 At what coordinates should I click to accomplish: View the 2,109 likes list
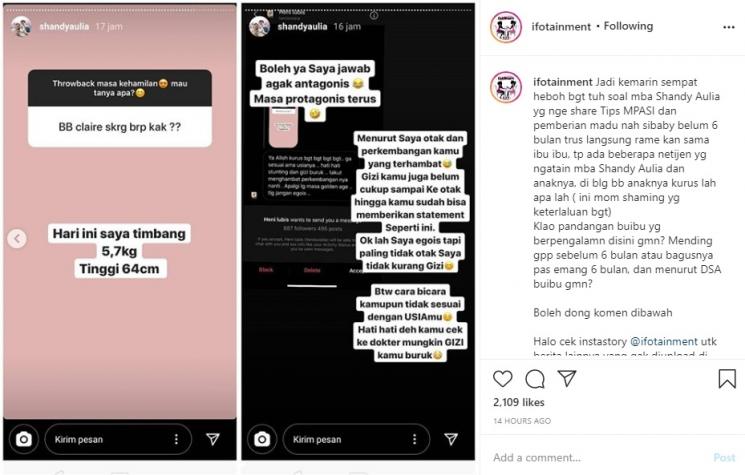click(519, 402)
